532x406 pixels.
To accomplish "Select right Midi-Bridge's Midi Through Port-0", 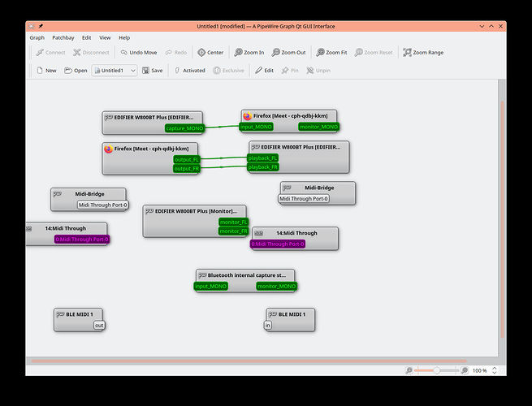I will pos(304,199).
